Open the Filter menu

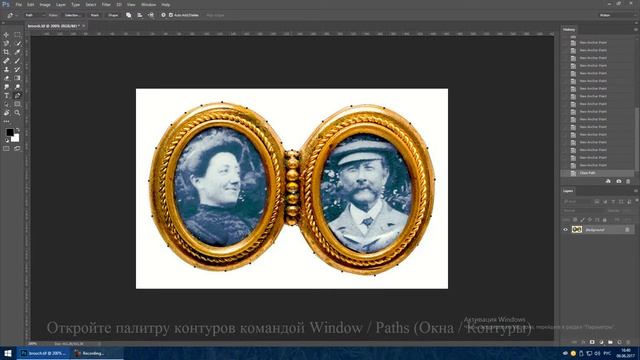point(106,4)
